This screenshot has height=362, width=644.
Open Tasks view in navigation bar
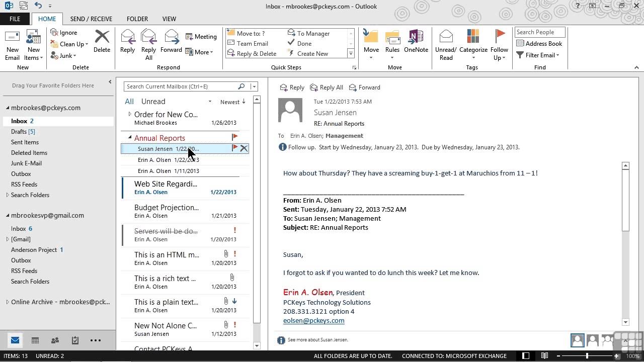75,340
